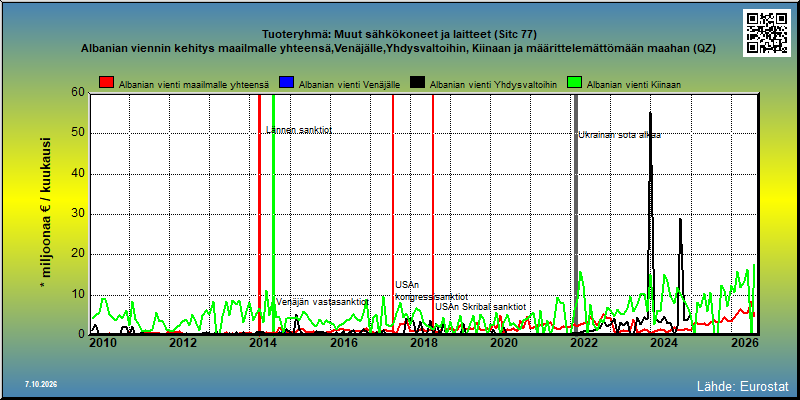Click the second black peak in 2024
The image size is (800, 400).
tap(680, 220)
